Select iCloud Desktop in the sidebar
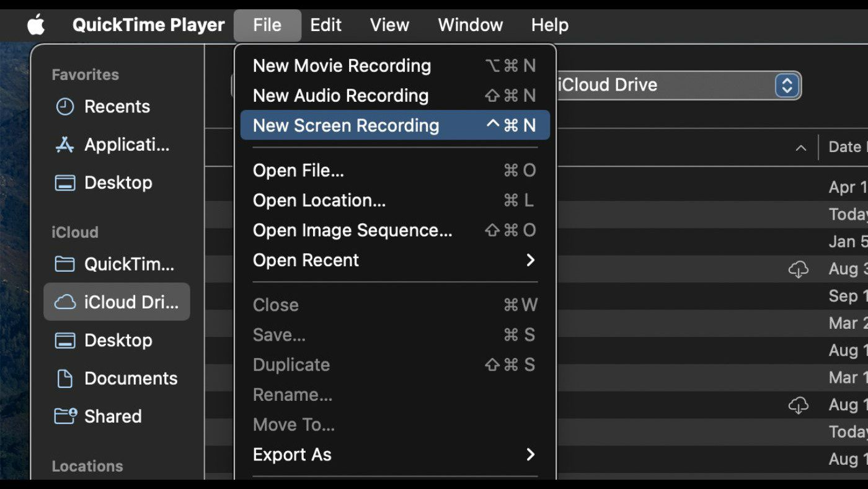868x489 pixels. pyautogui.click(x=118, y=341)
